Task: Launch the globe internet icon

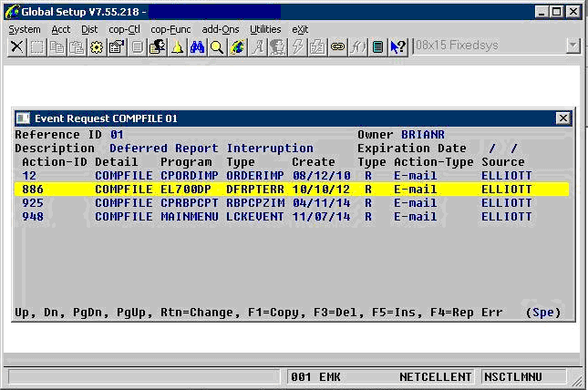Action: tap(237, 46)
